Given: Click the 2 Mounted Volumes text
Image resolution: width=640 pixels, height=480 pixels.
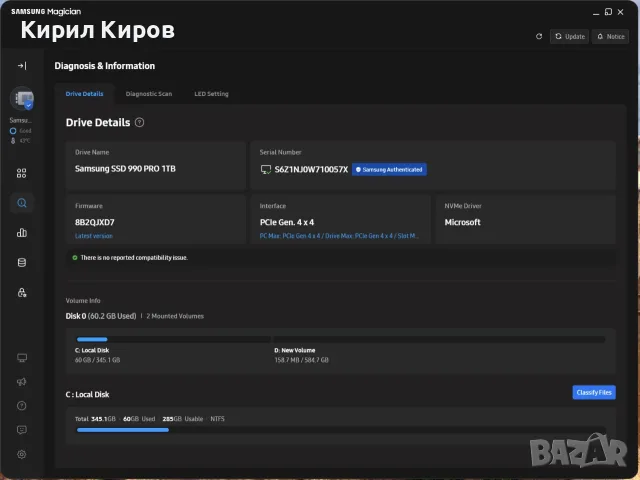Looking at the screenshot, I should 175,316.
